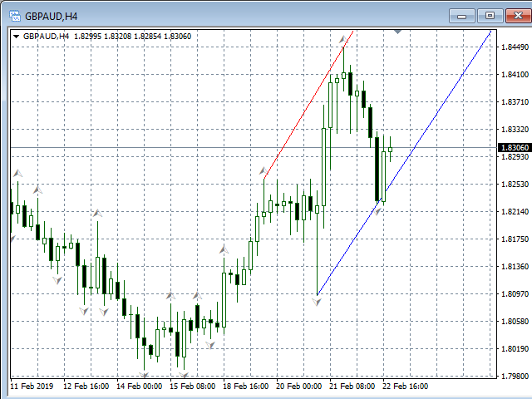Click the 1.80580 price scale label
The height and width of the screenshot is (399, 532).
(x=515, y=322)
